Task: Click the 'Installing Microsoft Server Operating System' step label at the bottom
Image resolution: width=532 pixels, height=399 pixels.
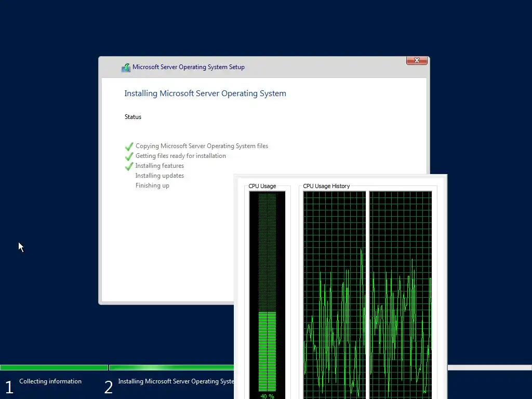Action: pos(176,381)
